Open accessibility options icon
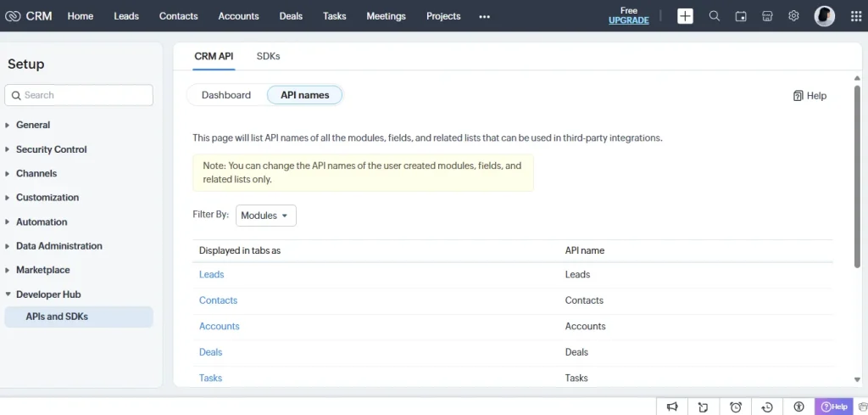Viewport: 868px width, 415px height. [798, 407]
